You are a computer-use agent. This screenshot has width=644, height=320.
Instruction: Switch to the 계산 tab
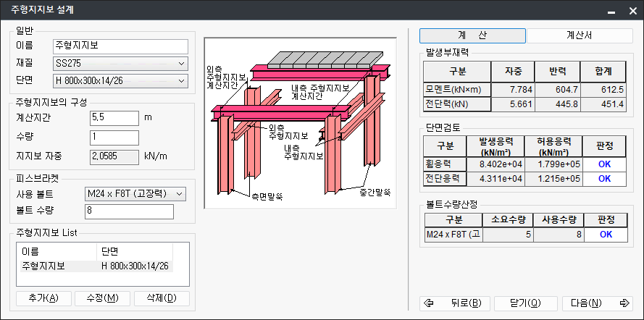[x=472, y=35]
